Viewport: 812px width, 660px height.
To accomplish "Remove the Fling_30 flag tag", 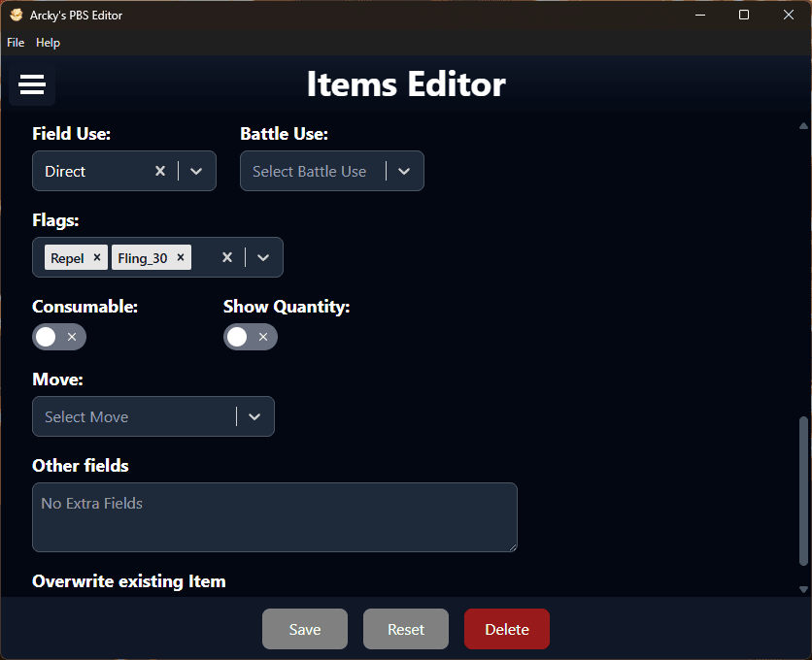I will tap(181, 257).
